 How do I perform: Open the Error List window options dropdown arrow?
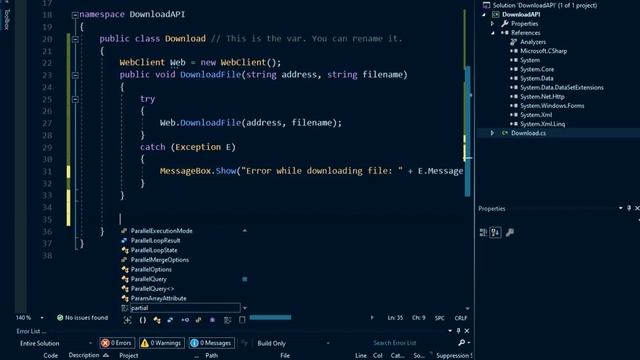click(x=450, y=331)
